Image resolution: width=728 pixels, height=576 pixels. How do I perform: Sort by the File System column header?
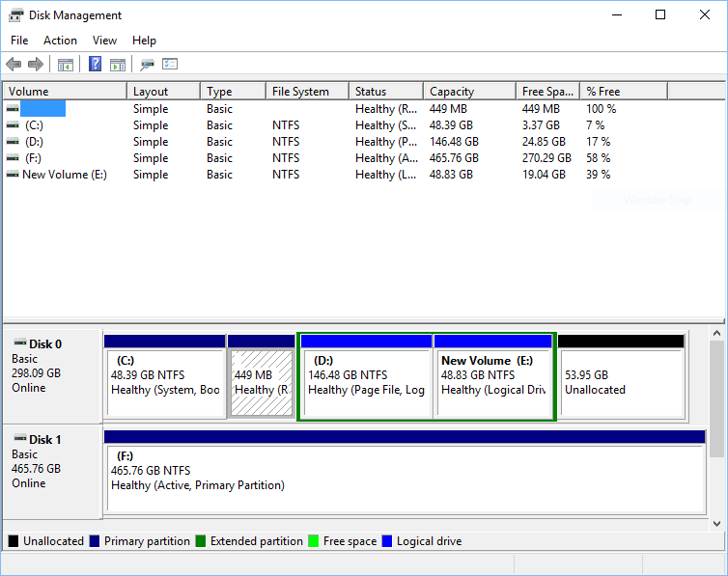point(308,92)
